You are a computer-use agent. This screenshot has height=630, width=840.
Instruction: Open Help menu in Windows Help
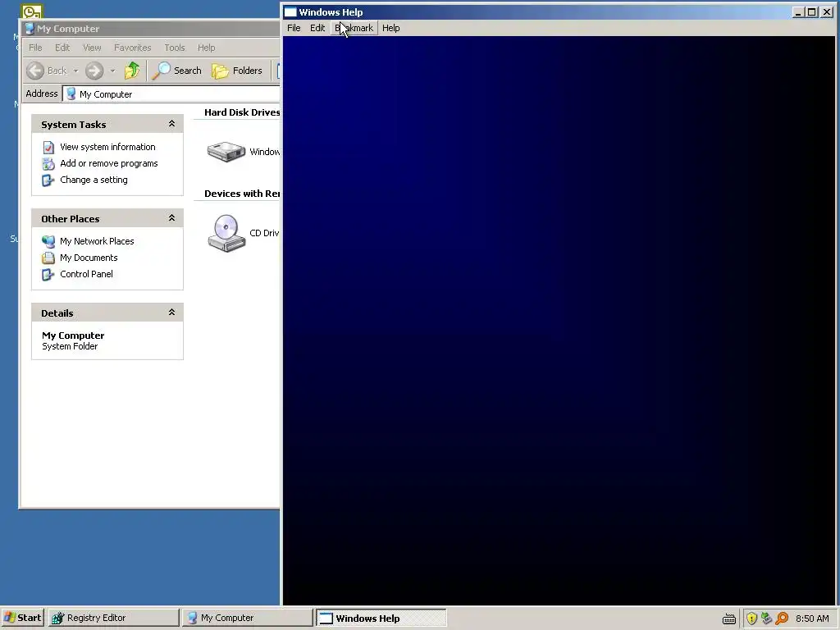(390, 28)
